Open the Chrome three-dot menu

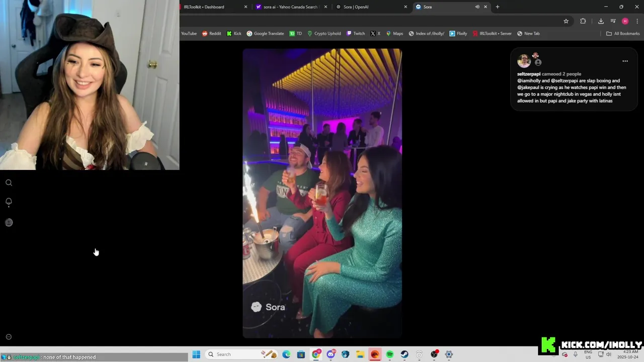(637, 21)
